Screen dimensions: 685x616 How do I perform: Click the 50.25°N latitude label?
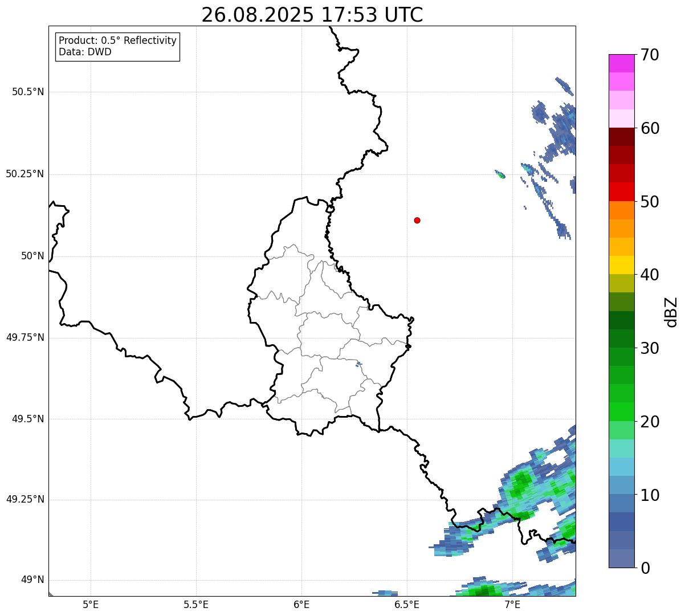[x=25, y=174]
